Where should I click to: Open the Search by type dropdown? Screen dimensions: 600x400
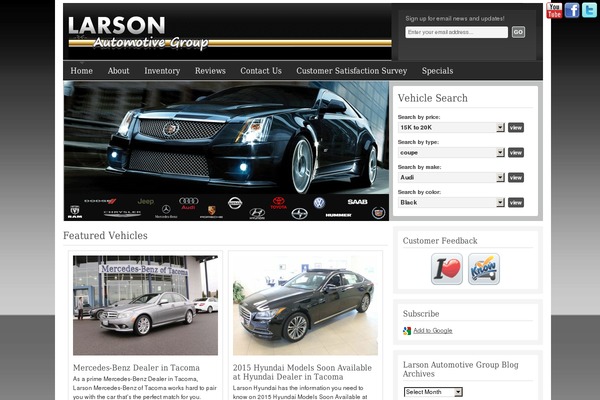[x=451, y=152]
